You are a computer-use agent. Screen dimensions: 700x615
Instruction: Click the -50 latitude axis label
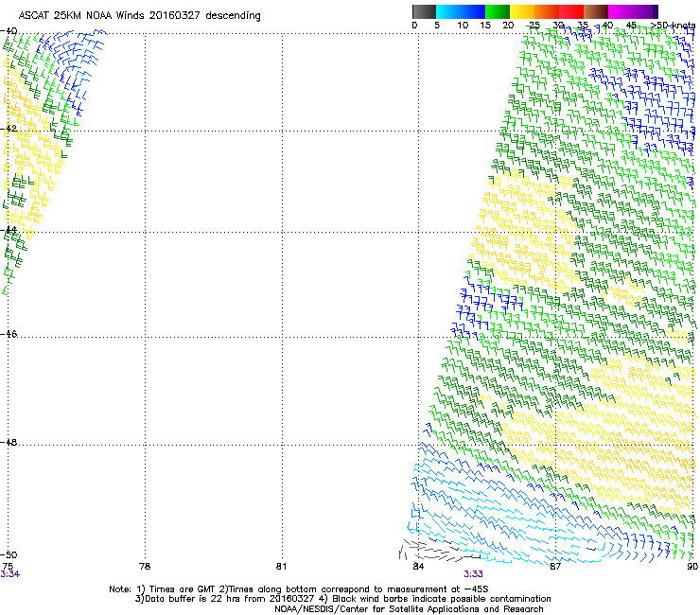click(x=9, y=554)
